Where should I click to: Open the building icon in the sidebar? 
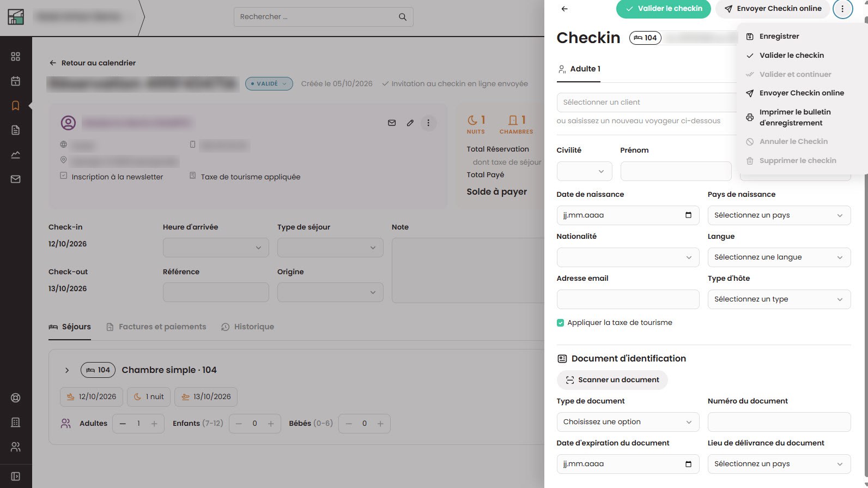point(15,422)
